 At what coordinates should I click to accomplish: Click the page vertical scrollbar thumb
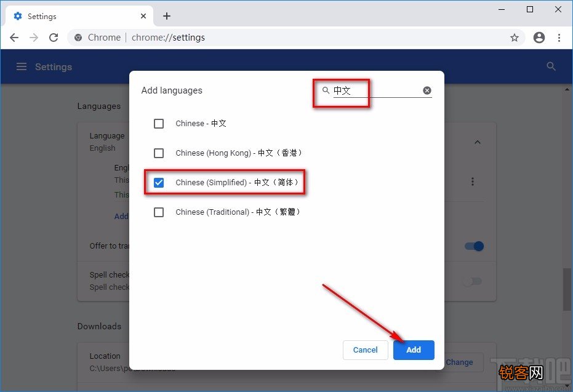pos(567,289)
